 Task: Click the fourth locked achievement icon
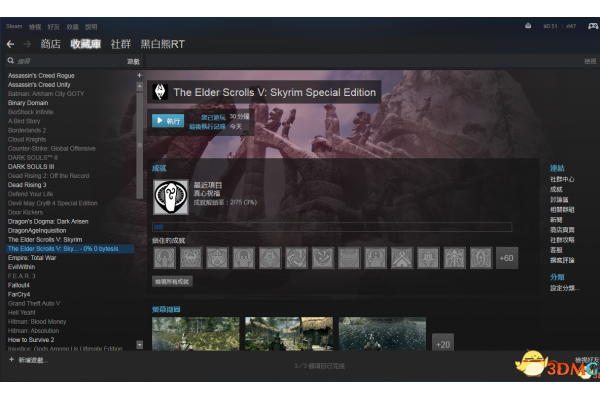point(244,258)
